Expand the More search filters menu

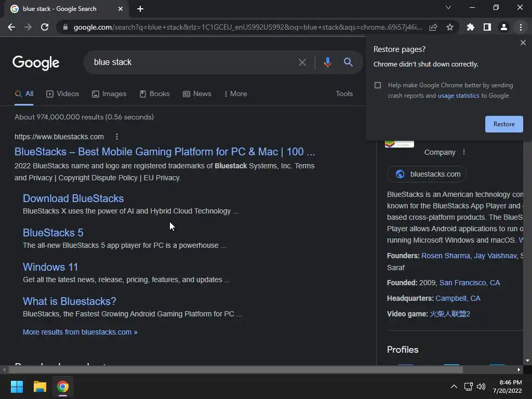235,94
